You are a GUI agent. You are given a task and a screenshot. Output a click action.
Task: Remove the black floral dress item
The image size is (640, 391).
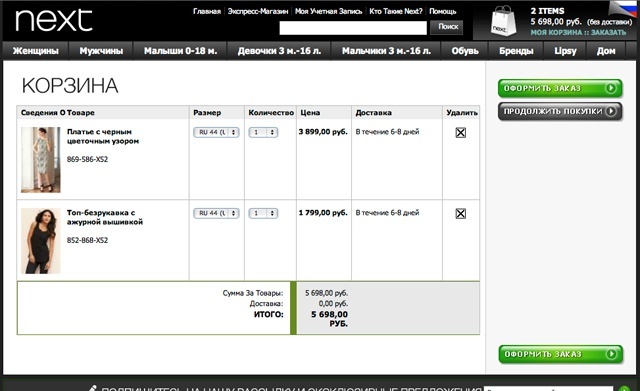tap(460, 133)
